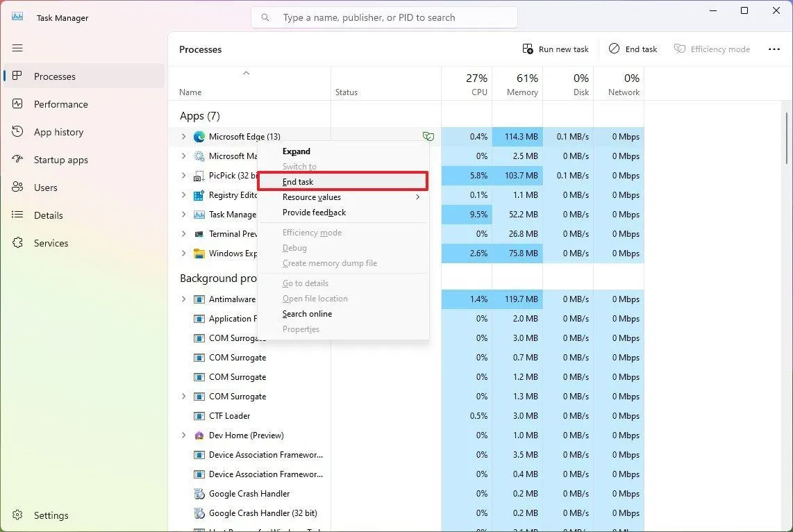Viewport: 793px width, 532px height.
Task: Click the App history clock icon
Action: tap(17, 131)
